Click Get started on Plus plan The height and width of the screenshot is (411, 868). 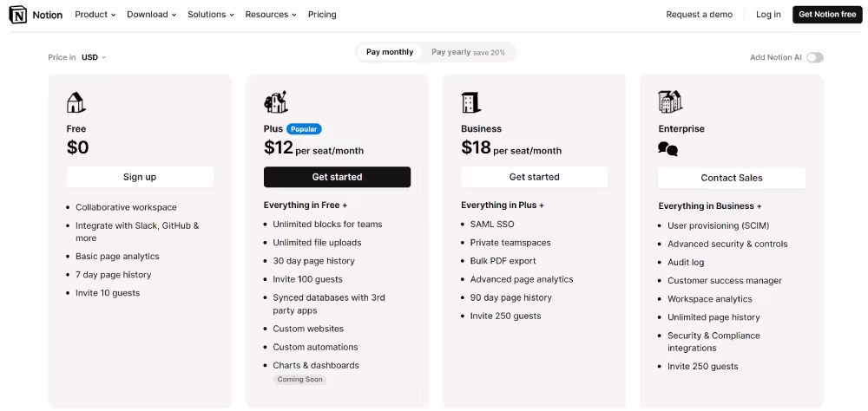337,177
